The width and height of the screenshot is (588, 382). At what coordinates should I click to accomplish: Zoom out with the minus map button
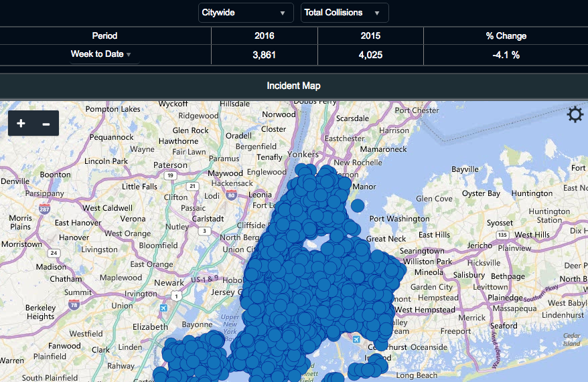46,124
